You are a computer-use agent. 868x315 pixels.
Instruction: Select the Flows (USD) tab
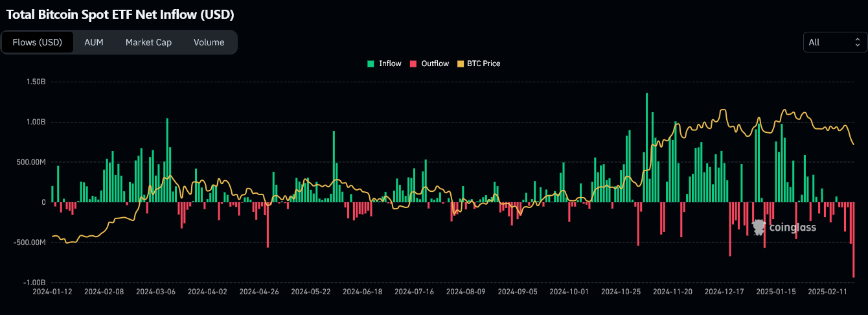(x=38, y=42)
